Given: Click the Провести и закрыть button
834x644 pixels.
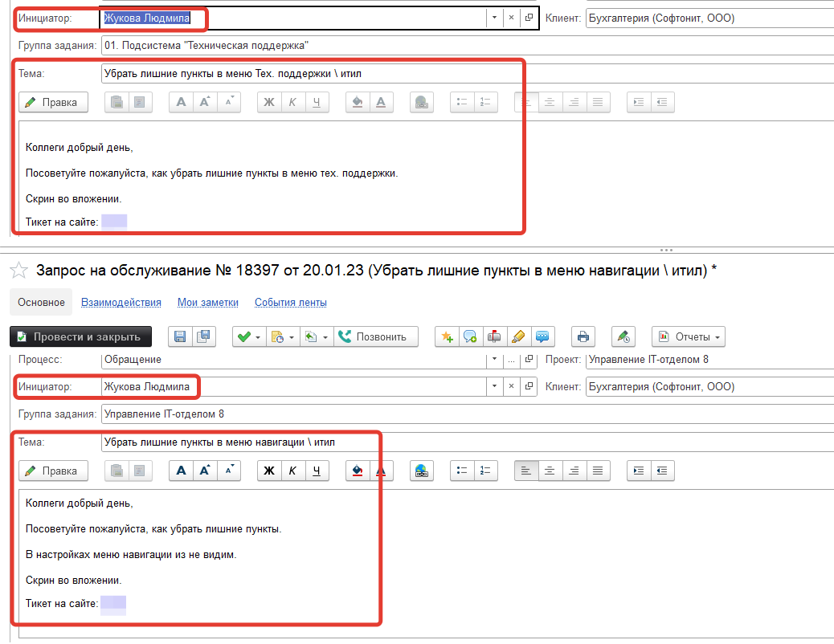Looking at the screenshot, I should (x=80, y=337).
